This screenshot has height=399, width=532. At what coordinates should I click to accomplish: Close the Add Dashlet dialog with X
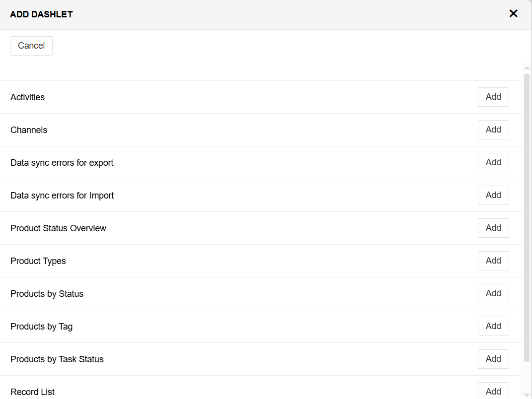point(513,14)
